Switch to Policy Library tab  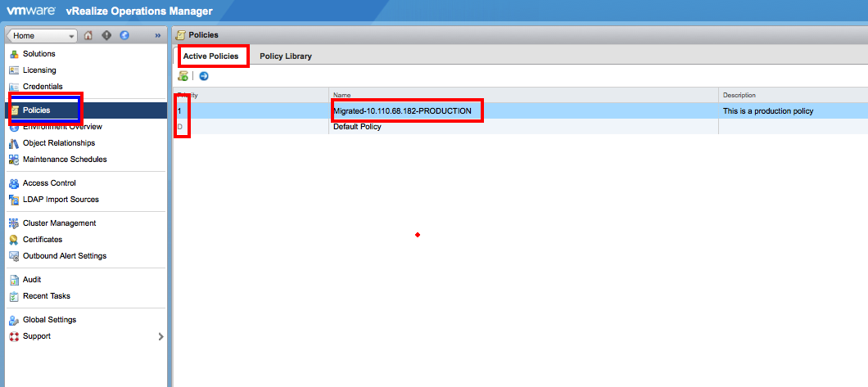tap(286, 56)
